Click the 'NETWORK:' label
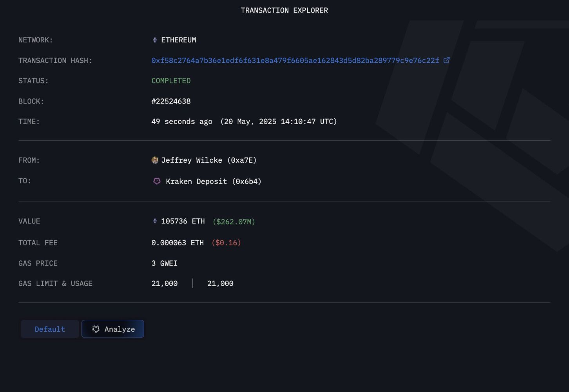This screenshot has width=569, height=392. coord(36,40)
